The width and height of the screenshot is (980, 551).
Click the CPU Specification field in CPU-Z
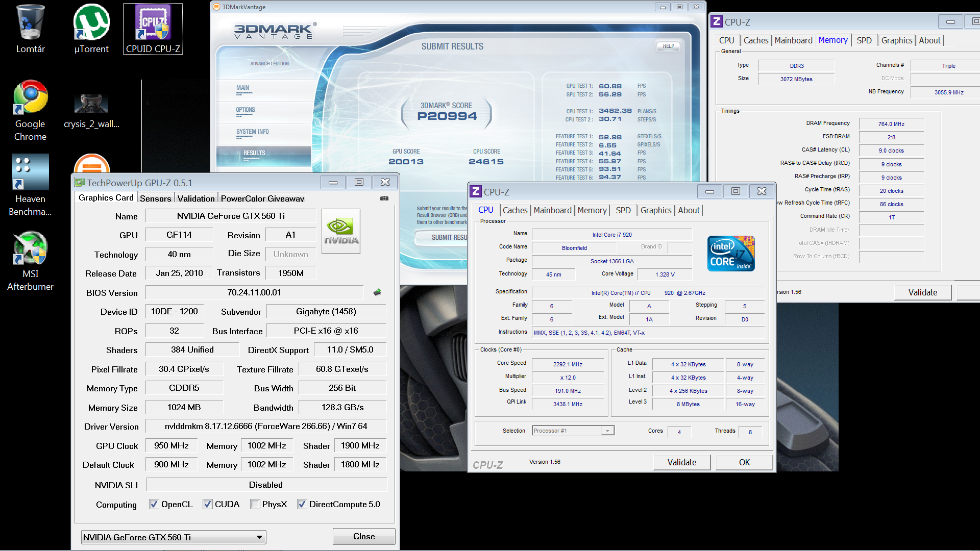tap(648, 293)
